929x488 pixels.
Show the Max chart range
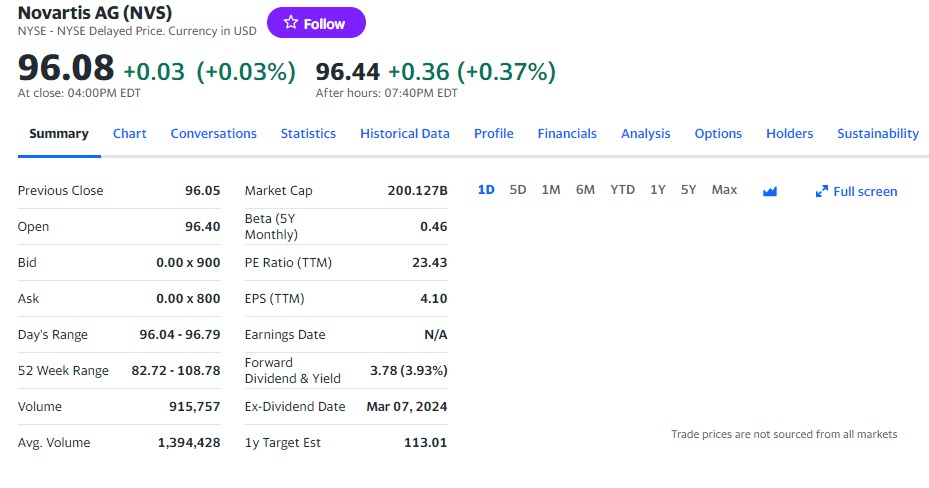(724, 190)
